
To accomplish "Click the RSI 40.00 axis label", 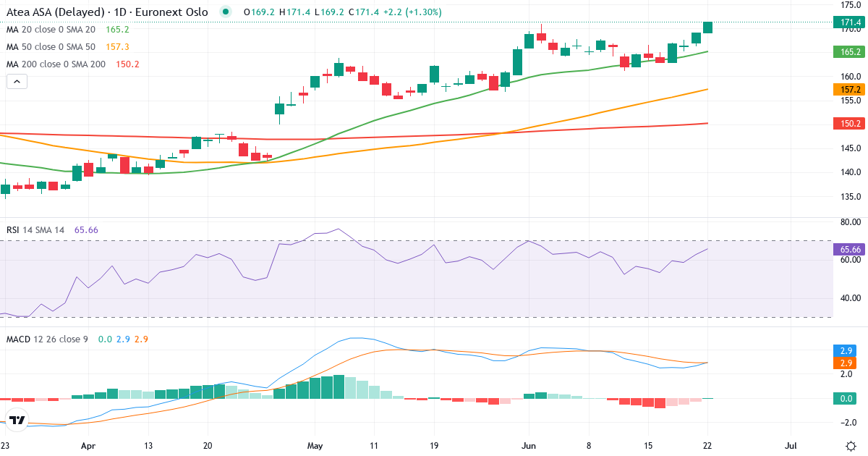I will pos(850,297).
